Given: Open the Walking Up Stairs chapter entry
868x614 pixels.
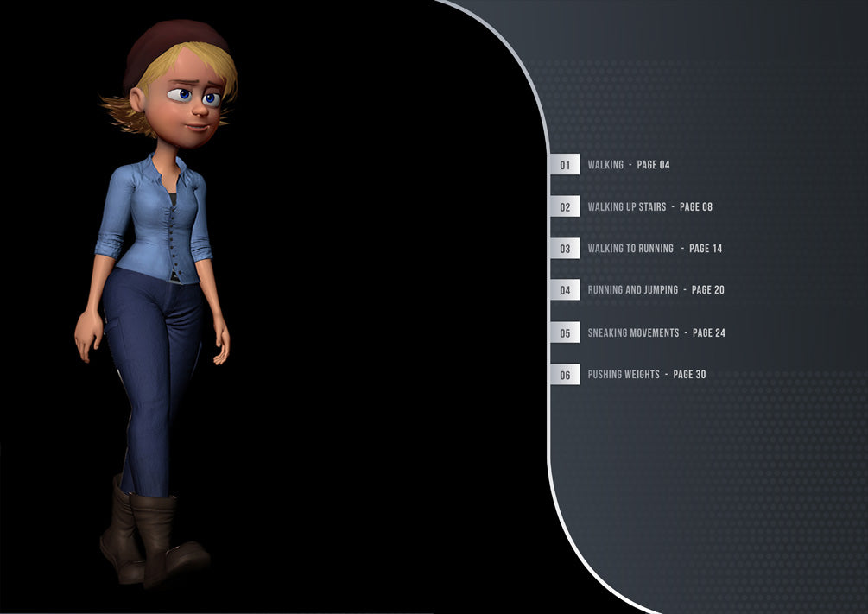Looking at the screenshot, I should point(626,206).
